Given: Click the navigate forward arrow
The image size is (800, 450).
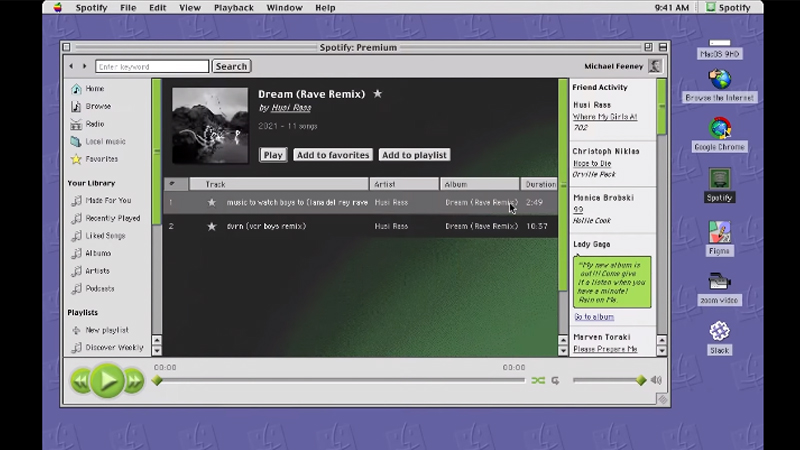Looking at the screenshot, I should click(85, 66).
